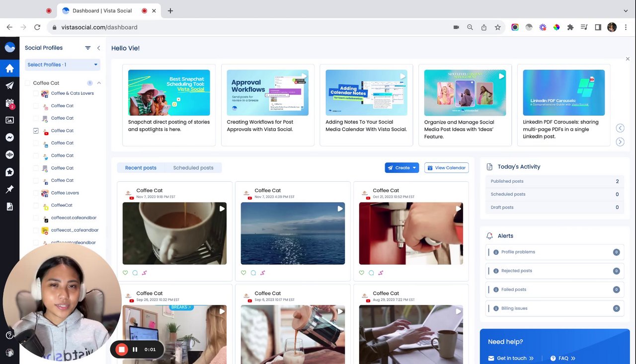Open the Billing issues alert row

pos(555,308)
